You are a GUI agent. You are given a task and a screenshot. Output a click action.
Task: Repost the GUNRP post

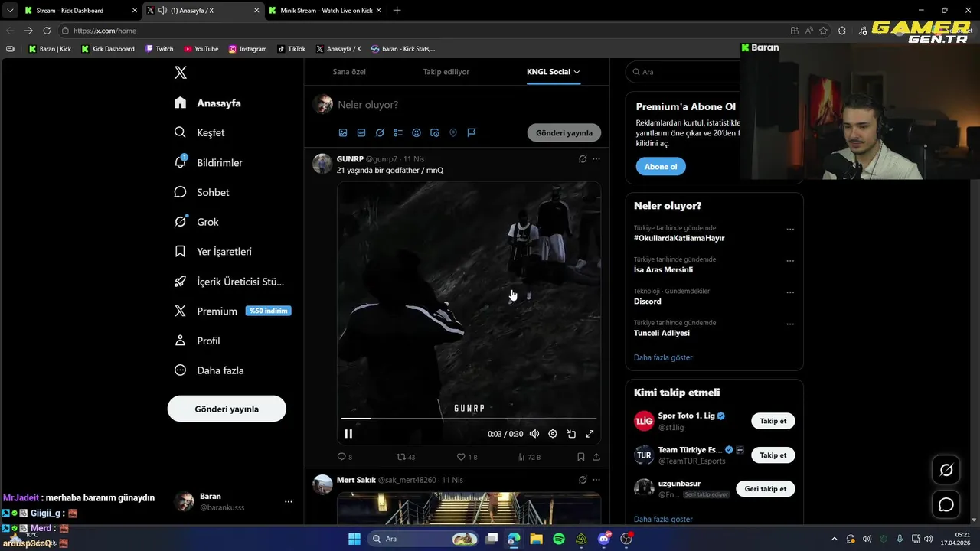coord(406,457)
